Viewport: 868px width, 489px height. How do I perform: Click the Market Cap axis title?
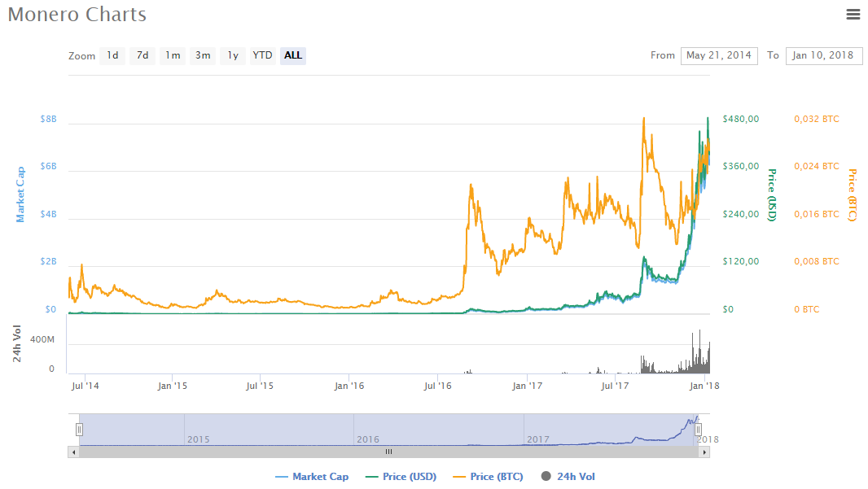coord(20,194)
